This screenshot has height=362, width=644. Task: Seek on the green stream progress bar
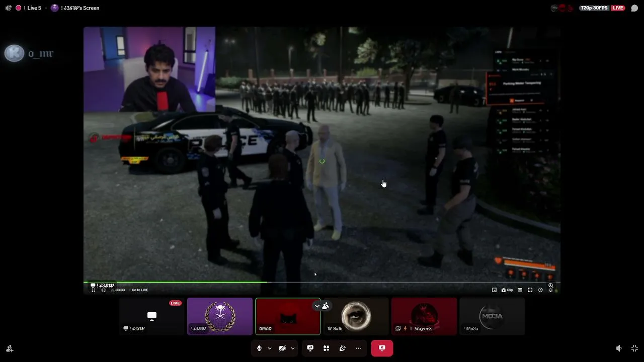tap(322, 282)
